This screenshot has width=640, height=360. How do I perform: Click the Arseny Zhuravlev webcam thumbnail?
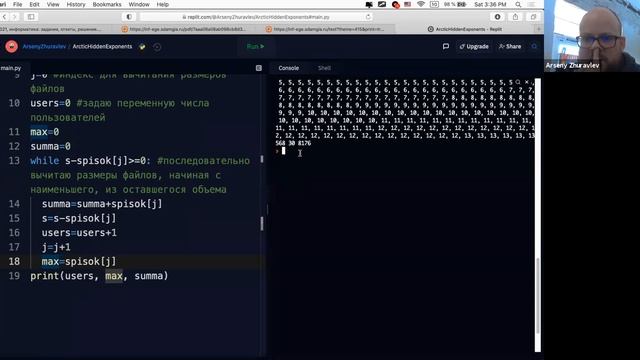[x=592, y=36]
